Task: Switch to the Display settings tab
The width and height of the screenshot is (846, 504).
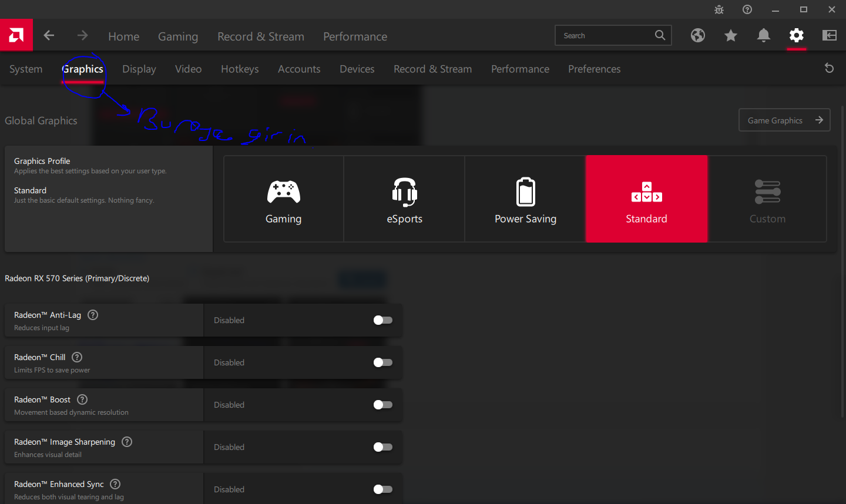Action: coord(139,69)
